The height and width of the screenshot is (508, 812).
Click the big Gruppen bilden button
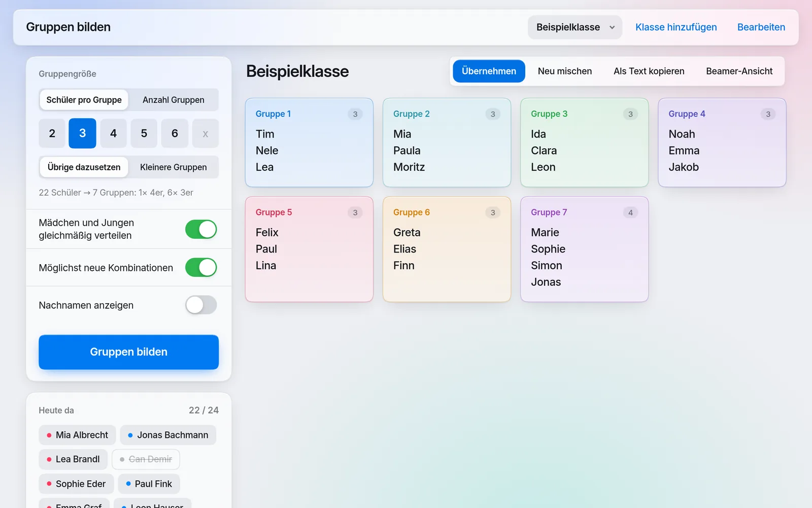[129, 352]
